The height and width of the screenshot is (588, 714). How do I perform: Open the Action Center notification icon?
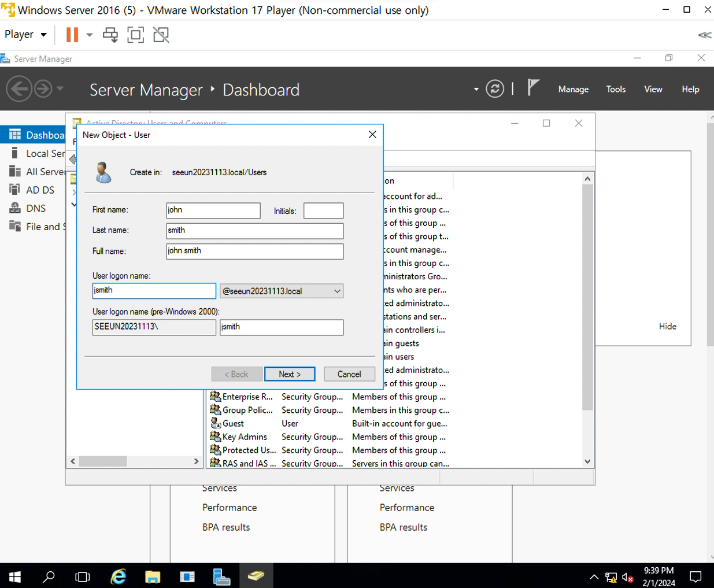[695, 576]
